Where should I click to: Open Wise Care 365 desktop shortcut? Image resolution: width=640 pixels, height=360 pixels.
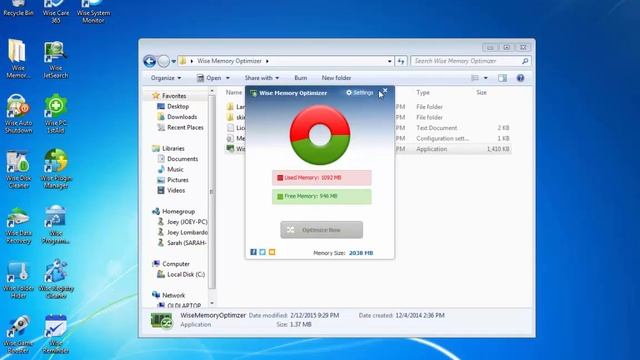click(x=56, y=11)
